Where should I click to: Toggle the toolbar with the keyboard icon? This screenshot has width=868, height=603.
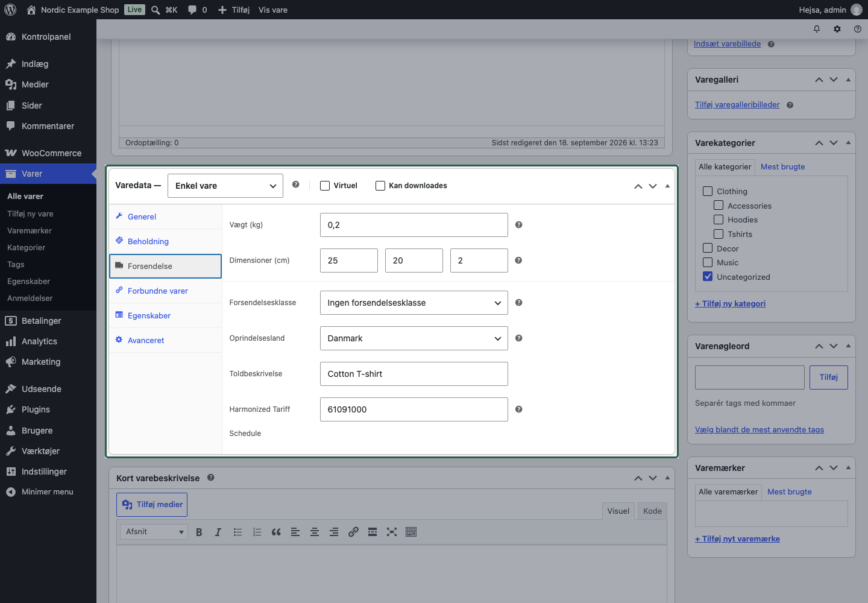click(411, 532)
